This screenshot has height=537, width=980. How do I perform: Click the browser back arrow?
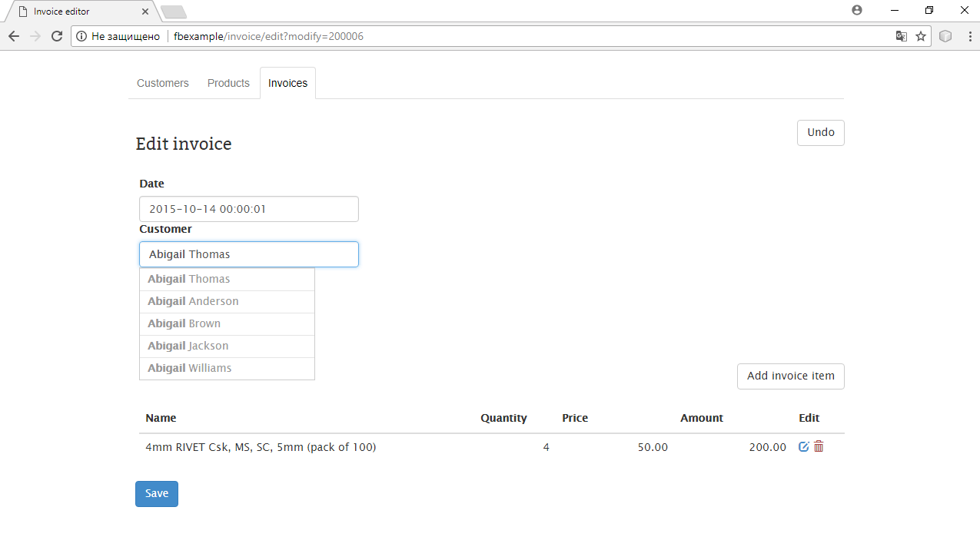14,36
